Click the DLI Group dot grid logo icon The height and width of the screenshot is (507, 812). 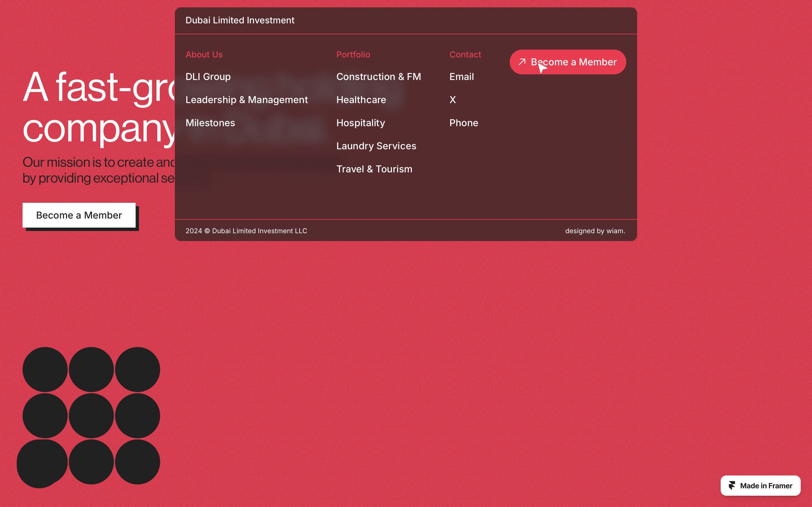(x=92, y=415)
